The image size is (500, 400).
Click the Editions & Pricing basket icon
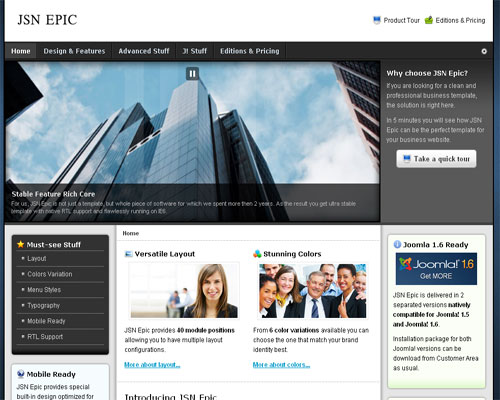pyautogui.click(x=429, y=20)
